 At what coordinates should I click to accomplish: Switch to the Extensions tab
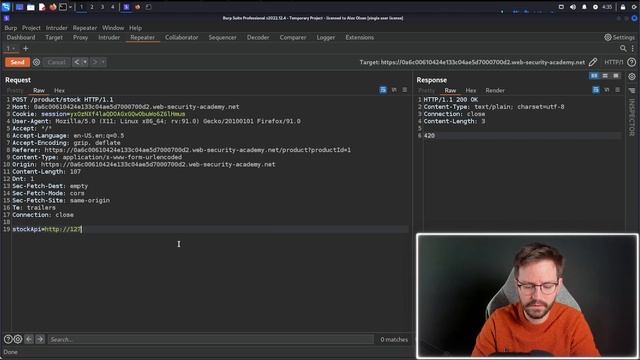pyautogui.click(x=360, y=37)
